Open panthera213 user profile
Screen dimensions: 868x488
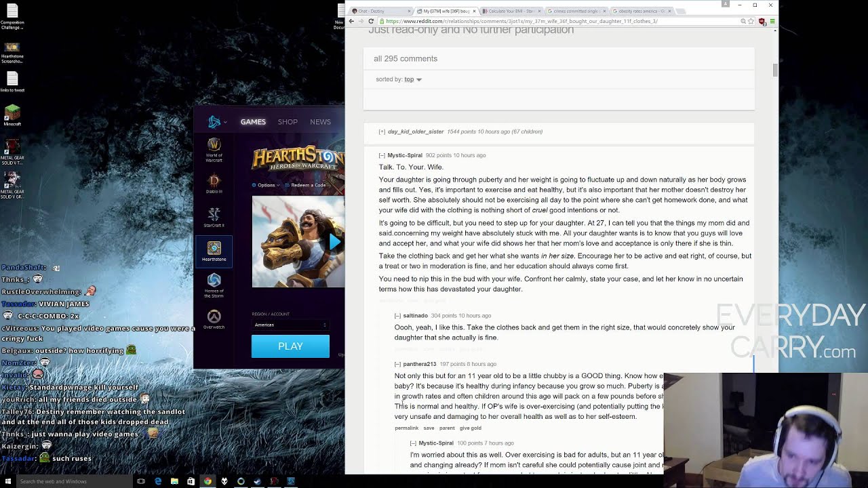point(419,364)
